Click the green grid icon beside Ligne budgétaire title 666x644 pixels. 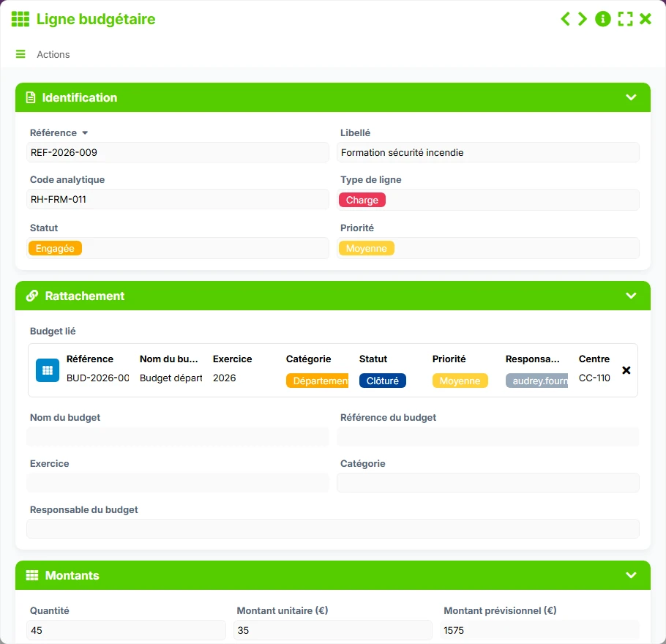(20, 19)
